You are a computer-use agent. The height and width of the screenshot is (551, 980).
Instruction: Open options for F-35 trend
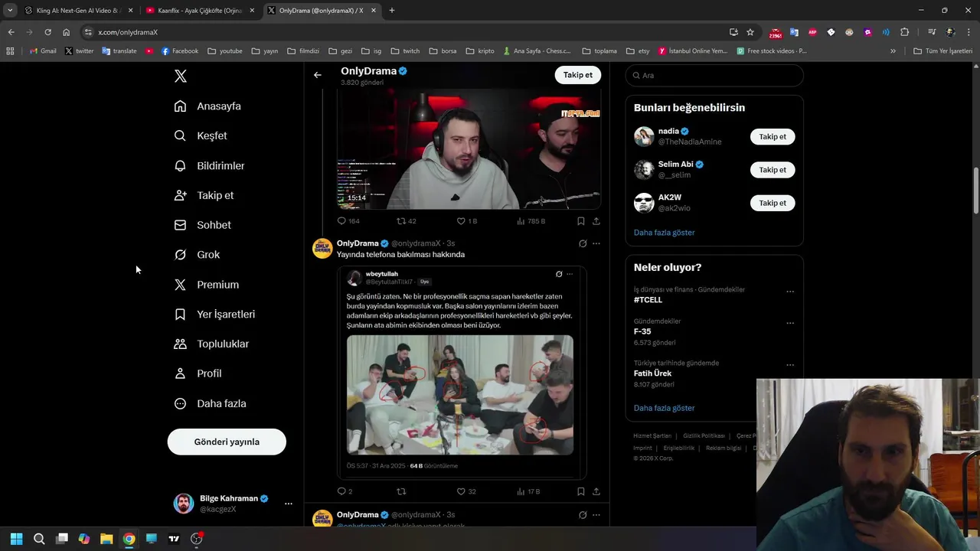pyautogui.click(x=790, y=323)
